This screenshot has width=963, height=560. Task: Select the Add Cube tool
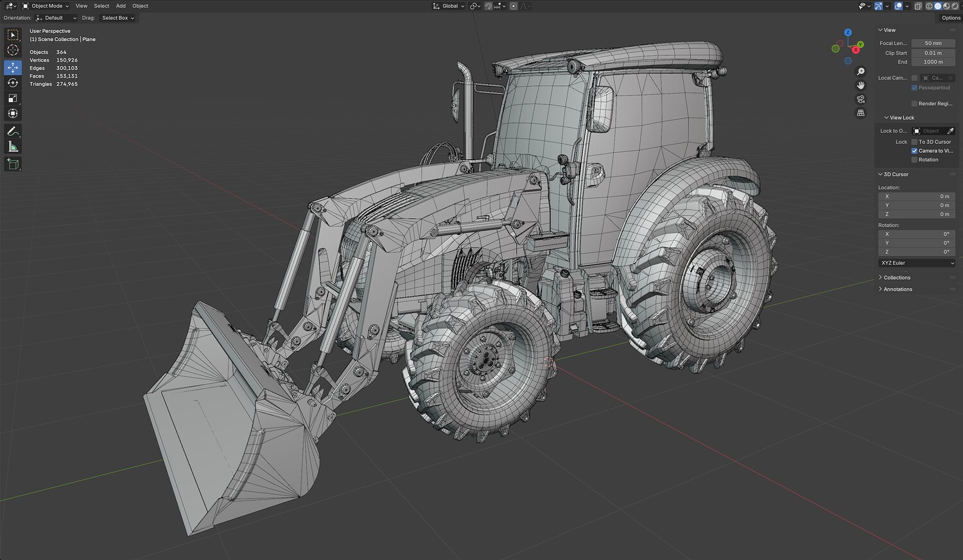pyautogui.click(x=13, y=165)
